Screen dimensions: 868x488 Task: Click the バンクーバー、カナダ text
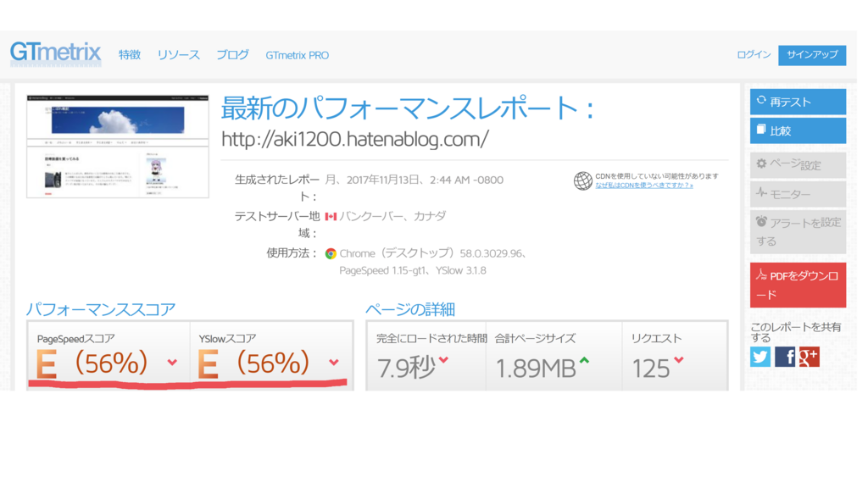392,216
